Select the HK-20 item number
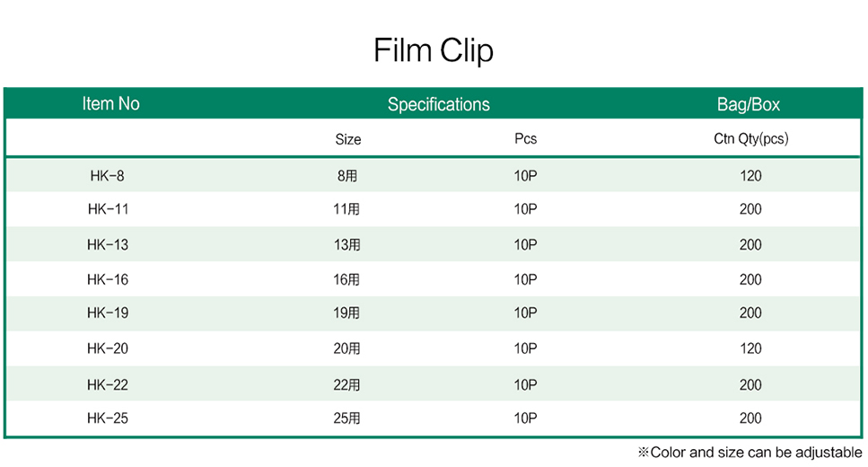Image resolution: width=868 pixels, height=467 pixels. coord(108,348)
